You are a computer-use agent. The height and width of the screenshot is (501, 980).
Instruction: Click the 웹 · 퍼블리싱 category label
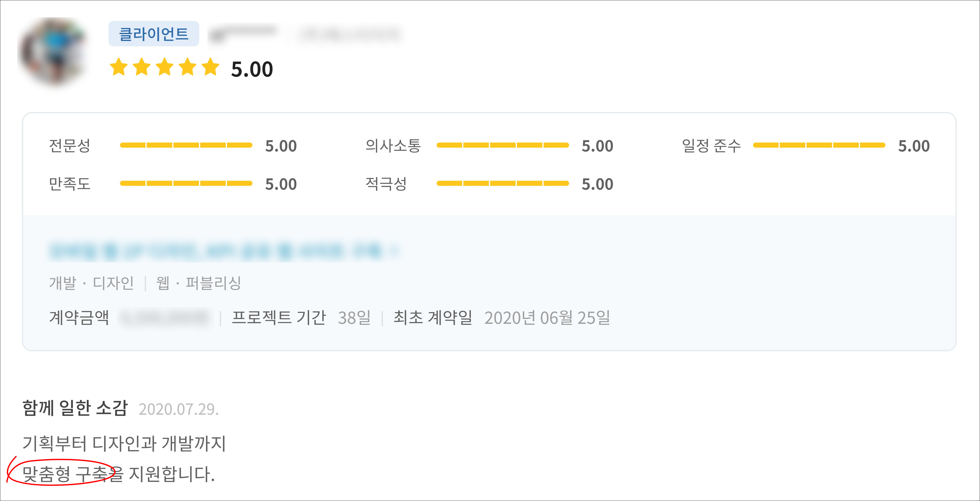(x=198, y=283)
